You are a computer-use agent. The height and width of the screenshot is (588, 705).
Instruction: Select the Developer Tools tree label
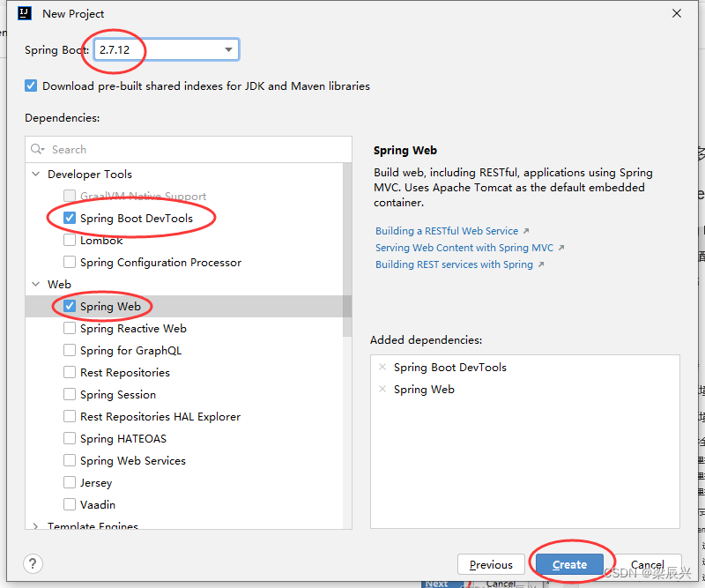(x=90, y=174)
